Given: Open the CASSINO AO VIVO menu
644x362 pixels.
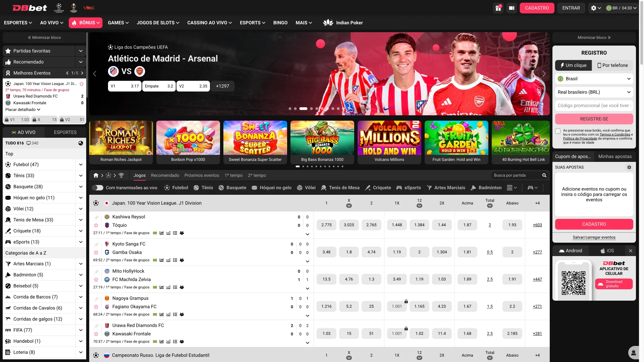Looking at the screenshot, I should click(x=209, y=23).
